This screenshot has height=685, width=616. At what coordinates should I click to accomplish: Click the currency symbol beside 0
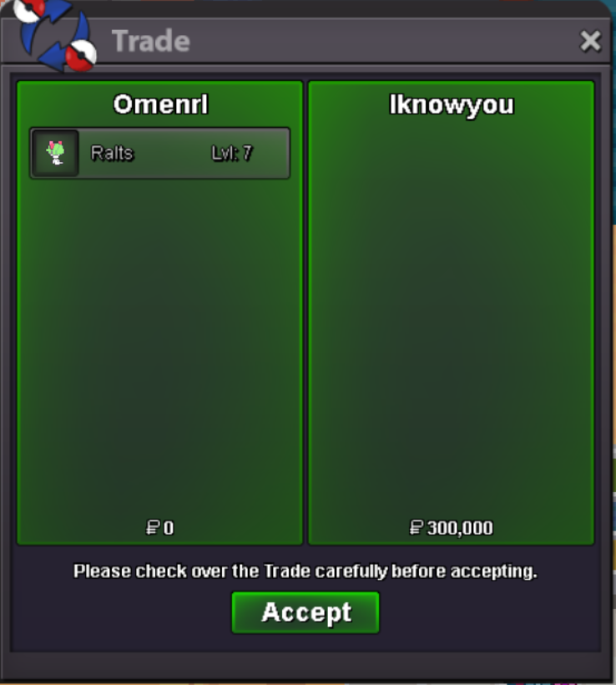point(153,528)
